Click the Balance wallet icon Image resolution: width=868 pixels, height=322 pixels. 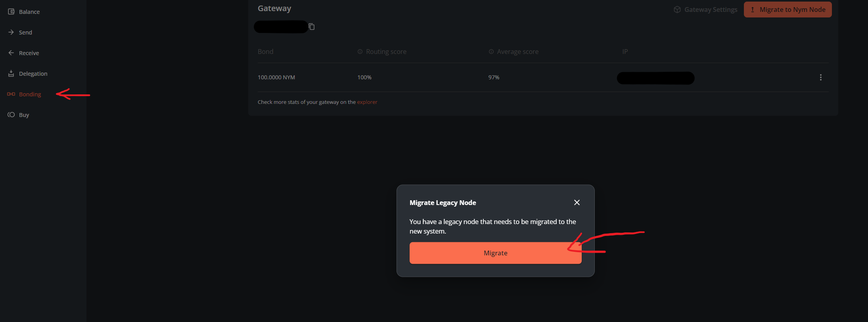click(x=11, y=11)
